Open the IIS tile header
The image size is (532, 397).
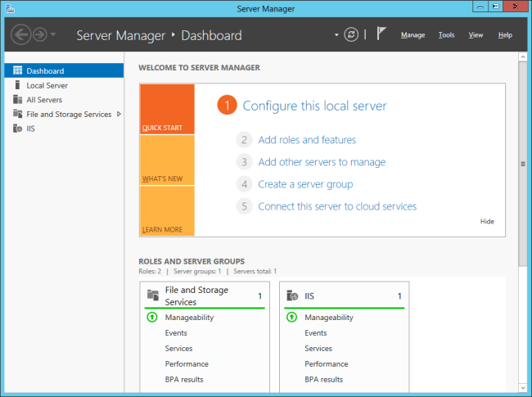[344, 295]
